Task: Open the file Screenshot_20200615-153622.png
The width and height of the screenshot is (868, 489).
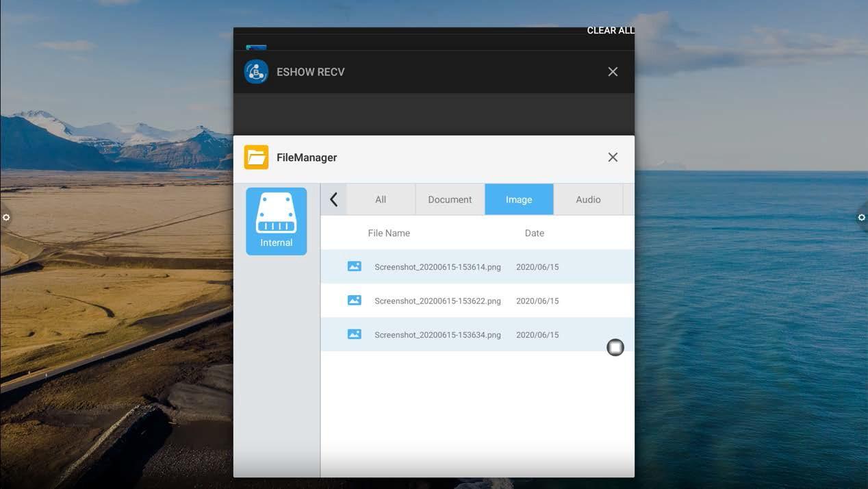Action: tap(437, 301)
